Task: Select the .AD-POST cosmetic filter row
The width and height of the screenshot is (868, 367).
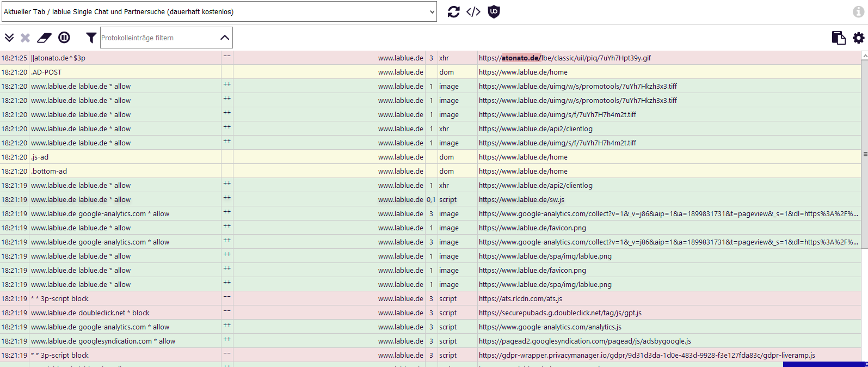Action: tap(46, 72)
